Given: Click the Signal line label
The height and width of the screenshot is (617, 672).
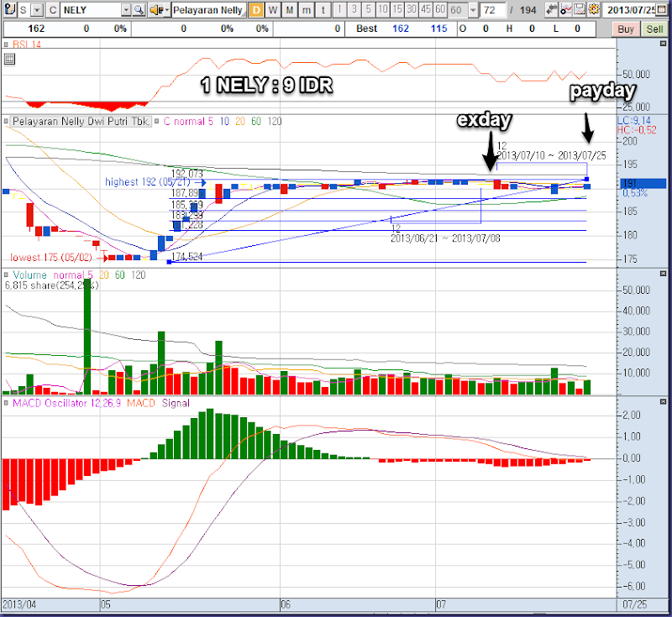Looking at the screenshot, I should pos(176,403).
